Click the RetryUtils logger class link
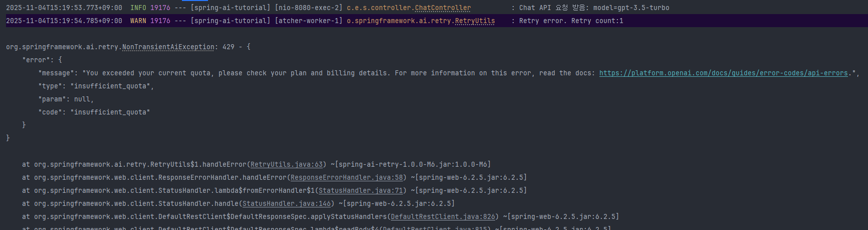The image size is (868, 230). (475, 21)
